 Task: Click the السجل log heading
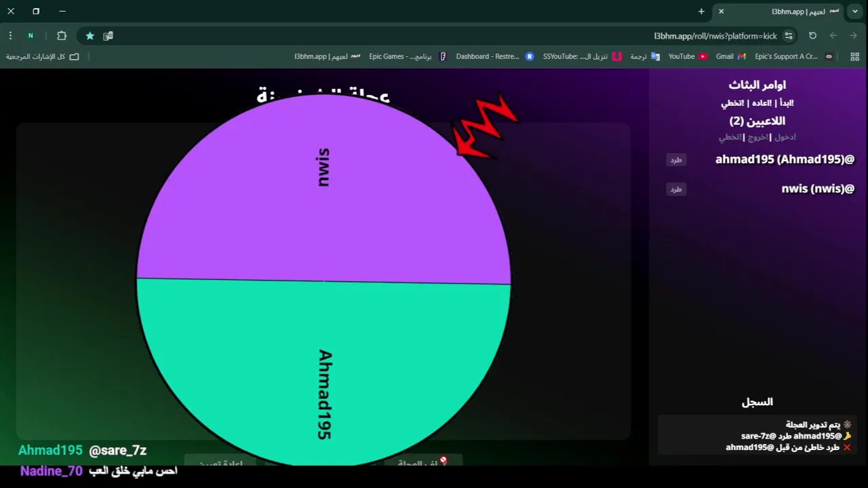tap(757, 402)
